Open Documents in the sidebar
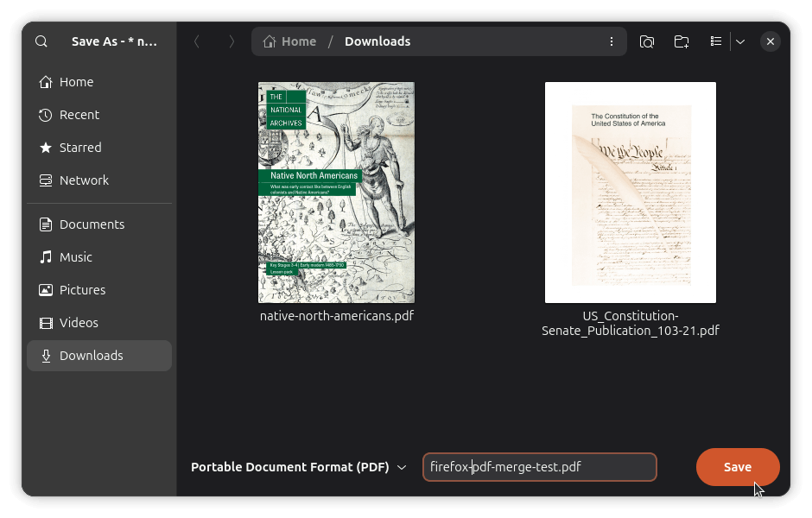The height and width of the screenshot is (518, 812). pyautogui.click(x=99, y=224)
